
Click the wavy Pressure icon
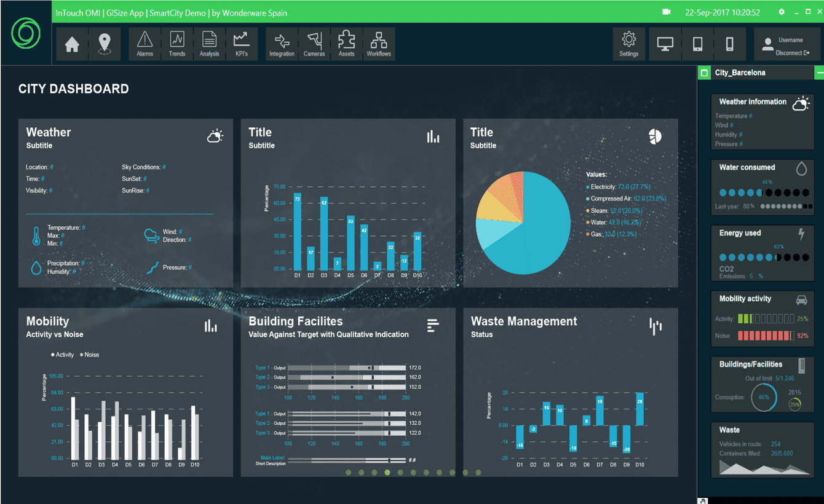[153, 267]
